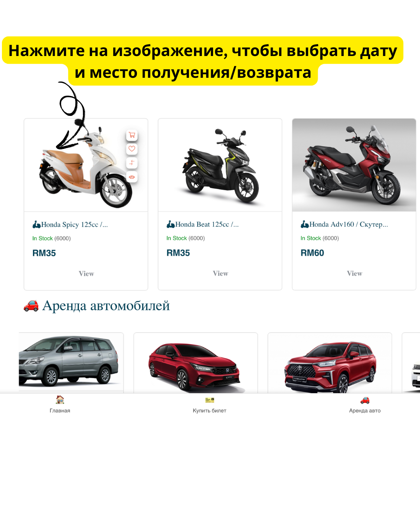Click the heart wishlist icon on Honda Spicy
The image size is (420, 525).
(x=132, y=149)
